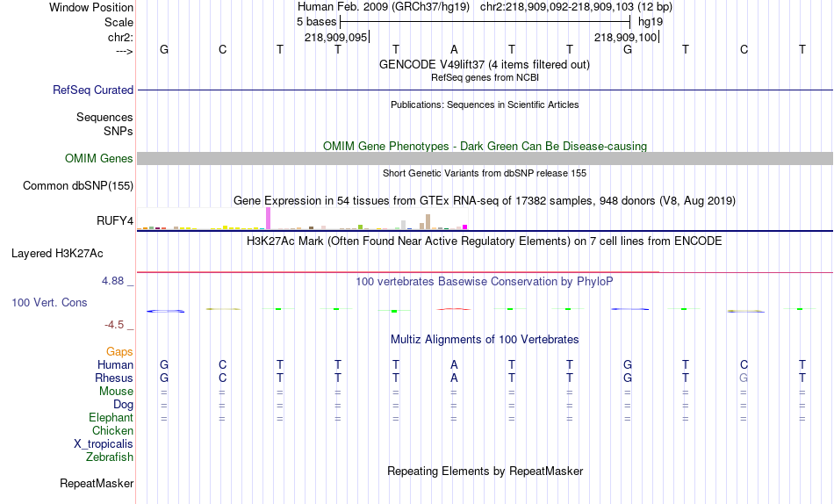Click the A base in the Human alignment row
The height and width of the screenshot is (504, 834).
454,365
